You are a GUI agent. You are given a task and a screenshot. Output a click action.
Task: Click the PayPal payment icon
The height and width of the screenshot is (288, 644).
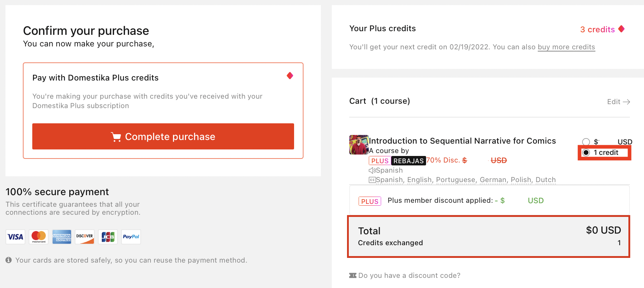pyautogui.click(x=131, y=237)
